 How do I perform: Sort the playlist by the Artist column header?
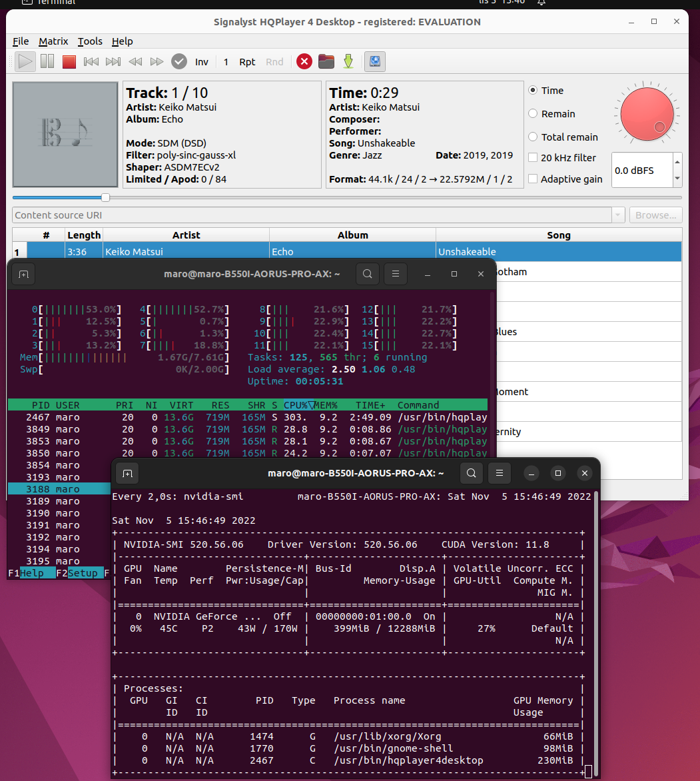tap(186, 235)
